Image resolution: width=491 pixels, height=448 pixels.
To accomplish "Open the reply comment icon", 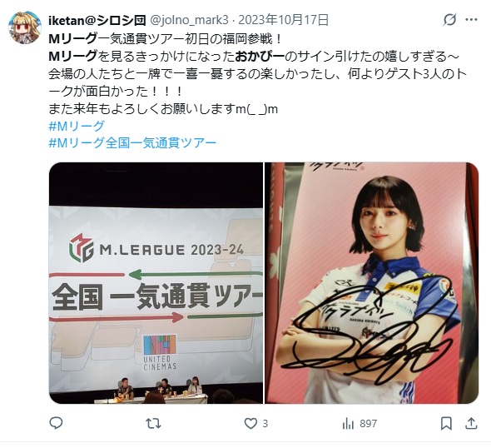I will pyautogui.click(x=56, y=423).
